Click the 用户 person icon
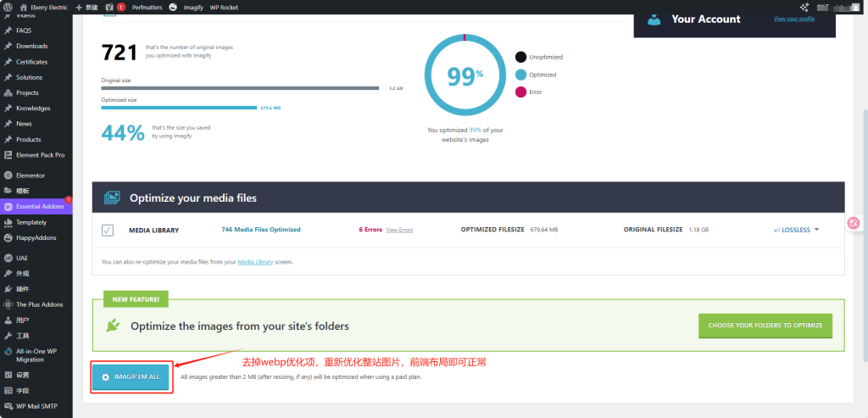The width and height of the screenshot is (868, 418). pos(8,320)
